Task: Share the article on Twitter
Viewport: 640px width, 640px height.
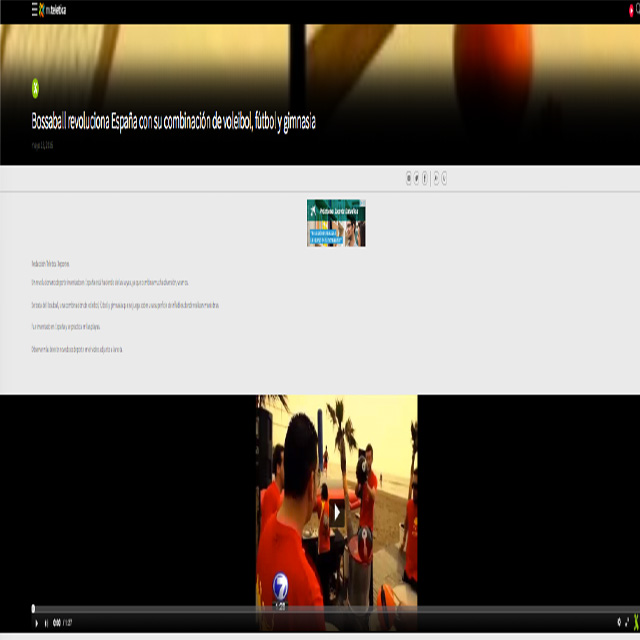Action: pyautogui.click(x=416, y=178)
